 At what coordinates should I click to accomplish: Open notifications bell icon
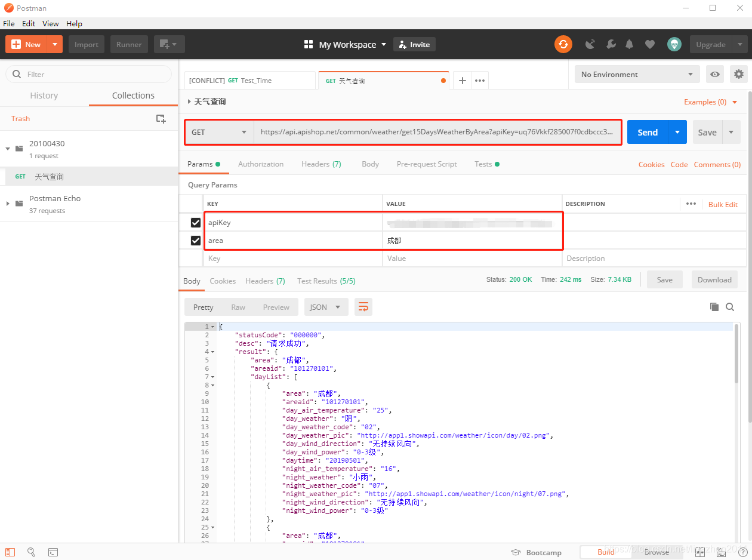(x=630, y=44)
